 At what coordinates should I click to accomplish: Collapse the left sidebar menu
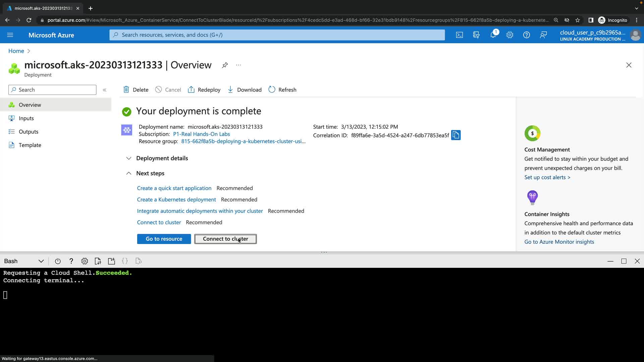point(104,90)
